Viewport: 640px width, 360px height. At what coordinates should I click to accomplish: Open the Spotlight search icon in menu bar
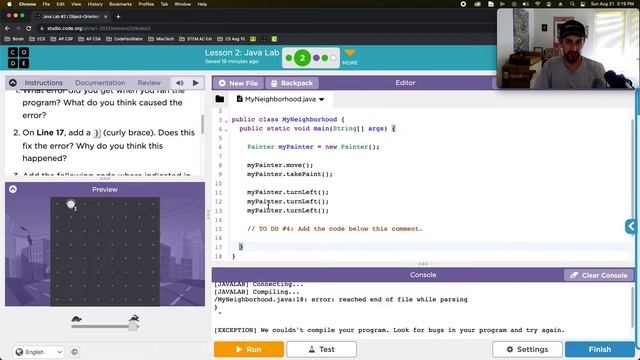[x=572, y=4]
